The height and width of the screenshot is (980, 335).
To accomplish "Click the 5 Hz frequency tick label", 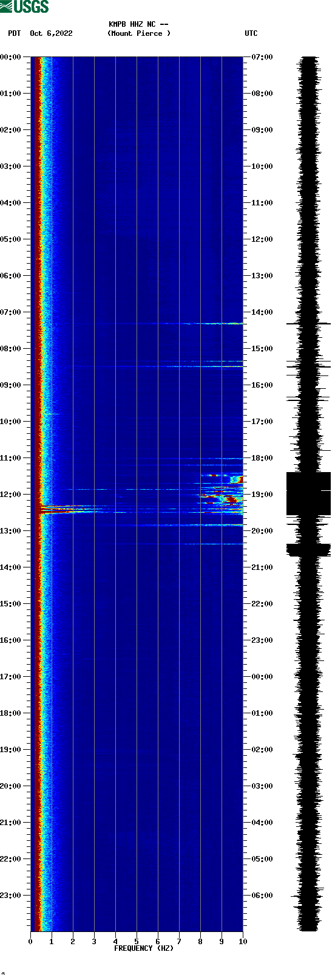I will pyautogui.click(x=137, y=942).
